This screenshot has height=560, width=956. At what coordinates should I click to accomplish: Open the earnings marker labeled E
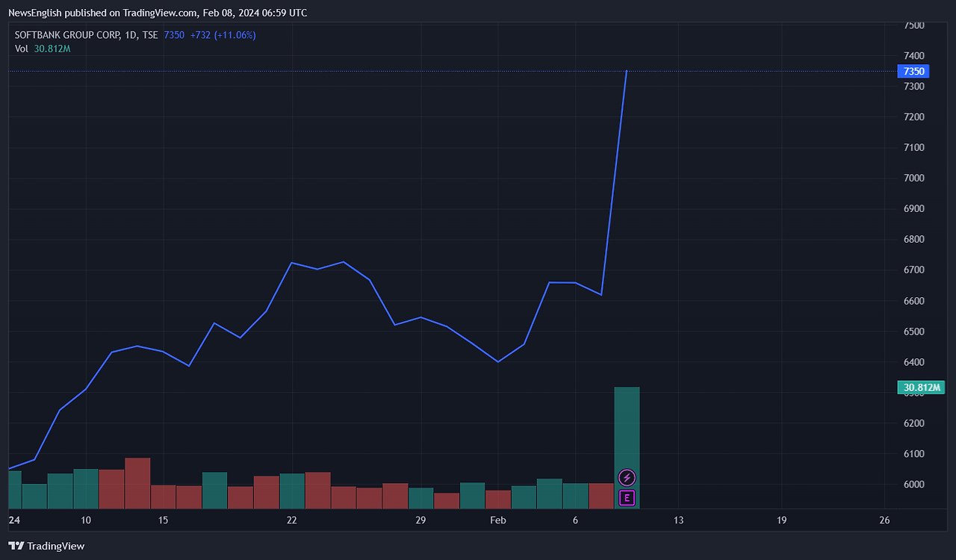point(627,498)
